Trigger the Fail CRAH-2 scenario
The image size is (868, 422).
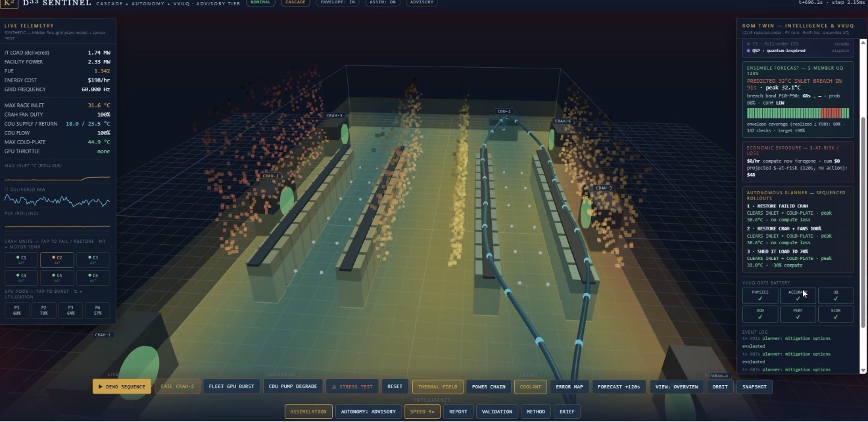[178, 386]
